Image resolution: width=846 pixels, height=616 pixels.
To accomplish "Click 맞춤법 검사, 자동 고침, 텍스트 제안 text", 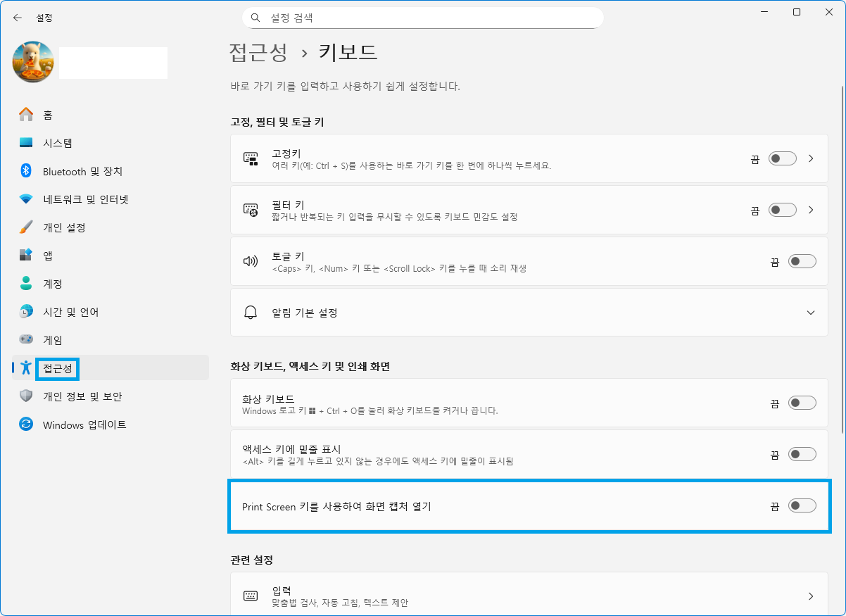I will click(340, 603).
